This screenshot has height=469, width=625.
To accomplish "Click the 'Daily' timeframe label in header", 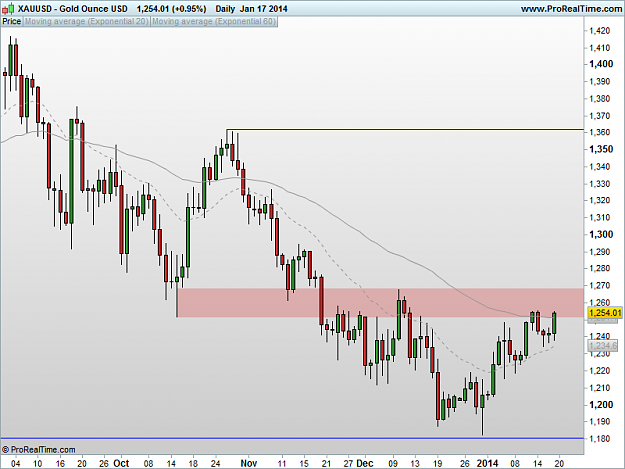I will click(225, 8).
